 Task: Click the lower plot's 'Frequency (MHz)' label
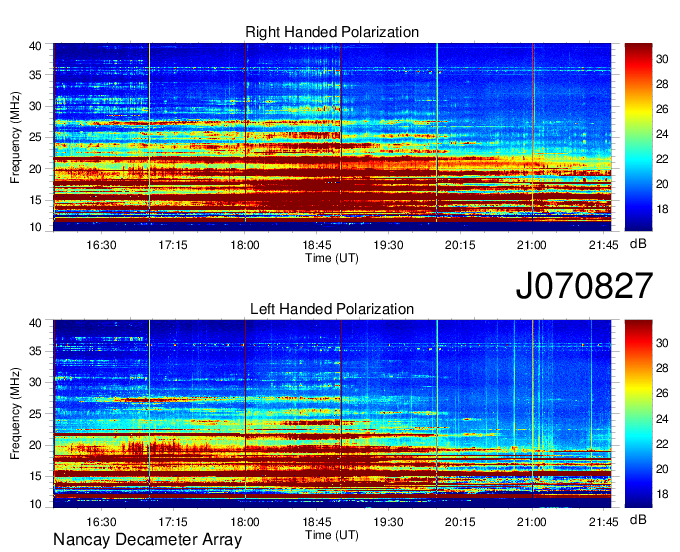pos(15,414)
